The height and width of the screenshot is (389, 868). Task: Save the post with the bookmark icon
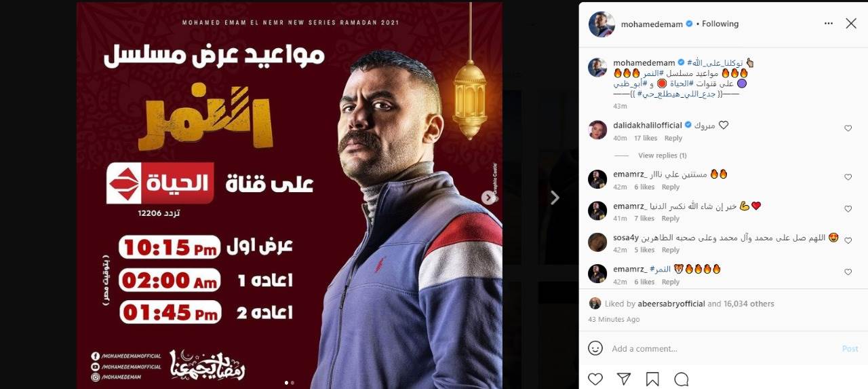(x=652, y=379)
